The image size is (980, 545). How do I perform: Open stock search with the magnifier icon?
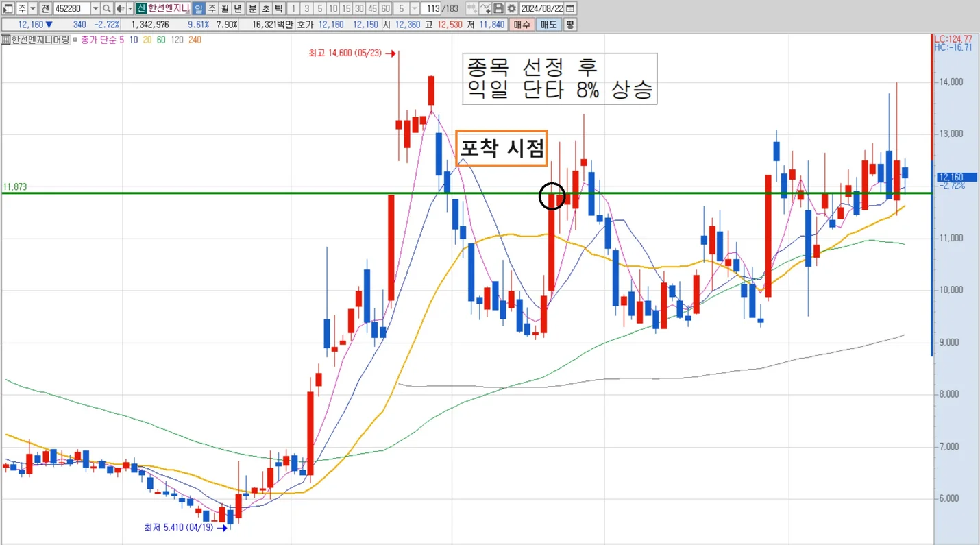click(107, 9)
